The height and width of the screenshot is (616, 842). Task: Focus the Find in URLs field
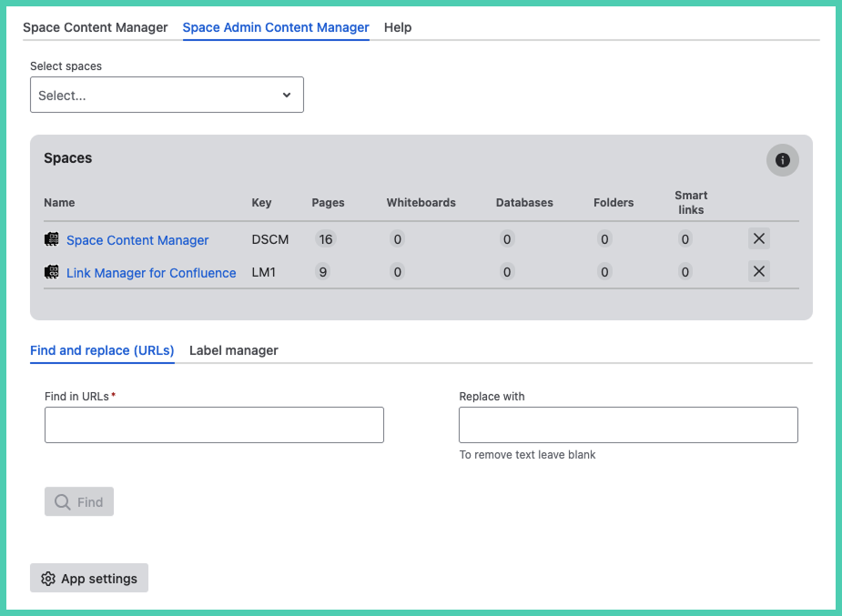coord(214,425)
